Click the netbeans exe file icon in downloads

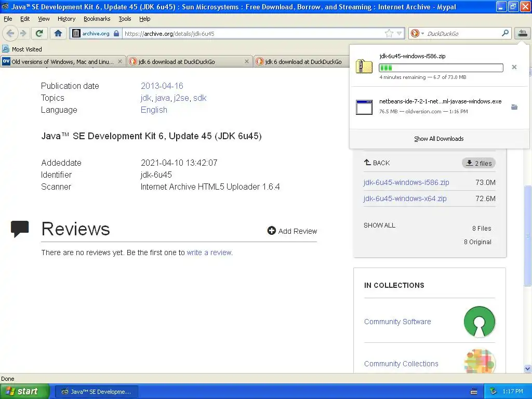point(364,107)
